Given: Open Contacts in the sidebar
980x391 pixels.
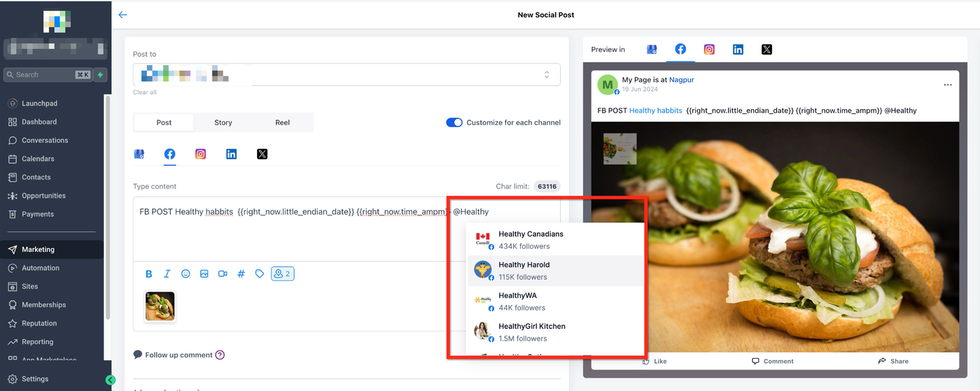Looking at the screenshot, I should pos(36,177).
